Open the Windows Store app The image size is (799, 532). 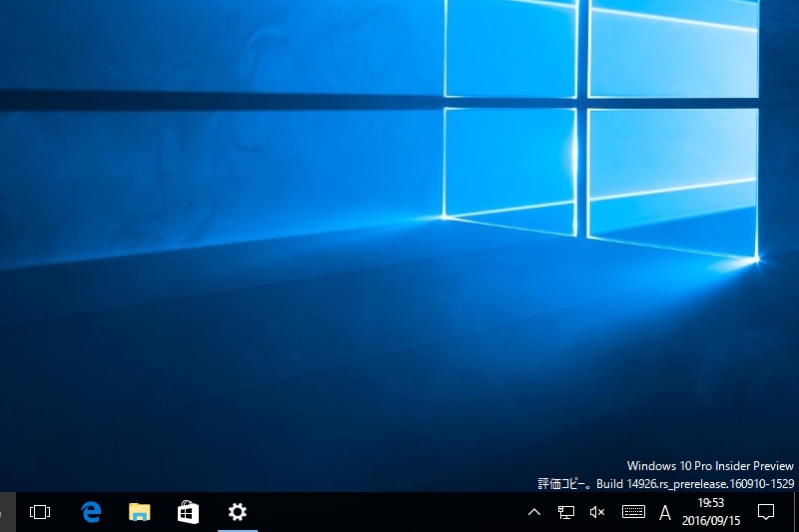click(x=188, y=512)
